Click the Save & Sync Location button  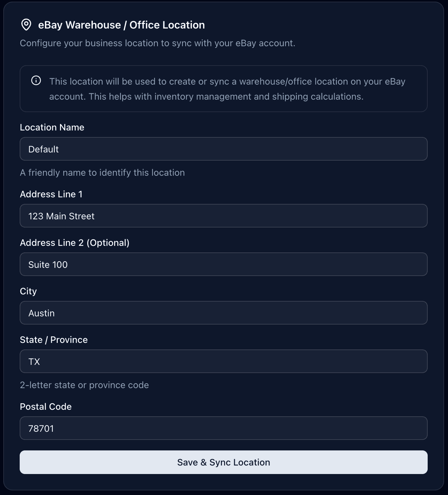(224, 462)
